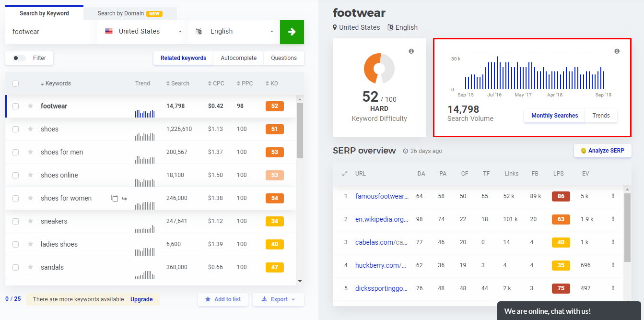Click the SERP overview scrollbar
Screen dimensions: 644x320
(627, 227)
